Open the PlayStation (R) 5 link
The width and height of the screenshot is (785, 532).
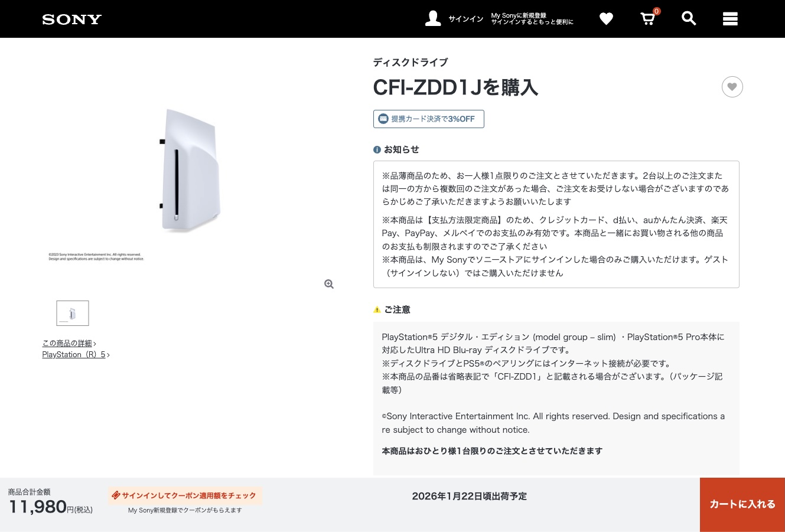coord(74,354)
